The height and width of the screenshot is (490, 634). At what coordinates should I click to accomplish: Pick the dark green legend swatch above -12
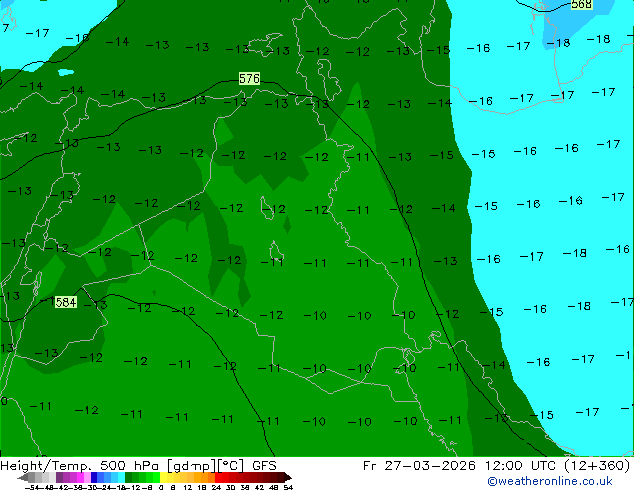pyautogui.click(x=129, y=477)
